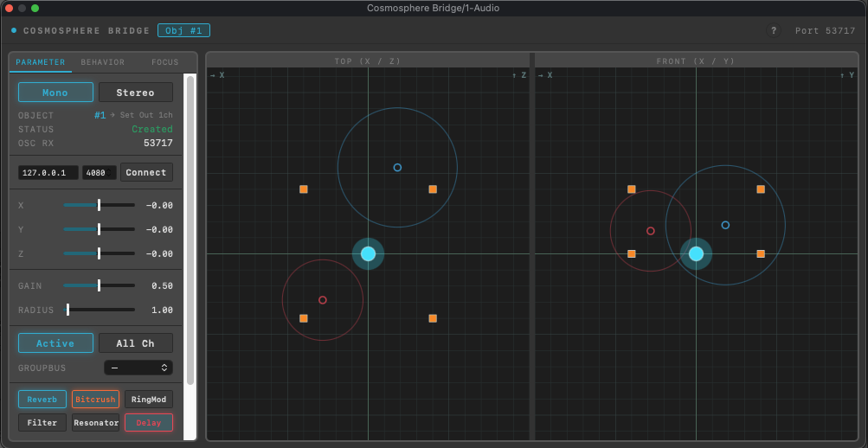Viewport: 868px width, 448px height.
Task: Click the 4080 port stepper field
Action: (100, 173)
